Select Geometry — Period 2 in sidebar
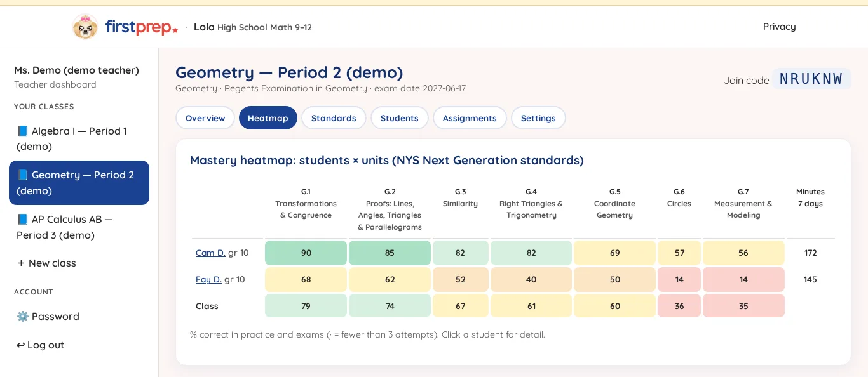This screenshot has width=868, height=377. click(79, 183)
